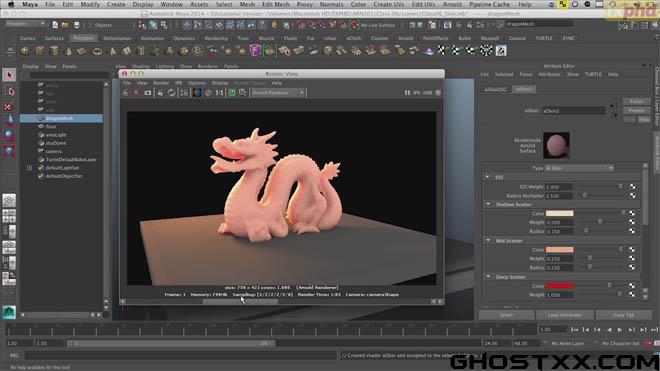The height and width of the screenshot is (371, 660).
Task: Select the aiSkin2SG attribute tab
Action: point(496,89)
